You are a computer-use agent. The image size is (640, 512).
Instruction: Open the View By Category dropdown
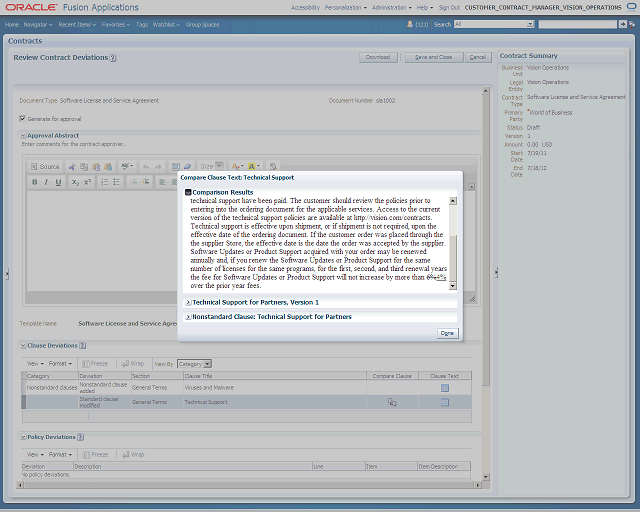(x=195, y=364)
